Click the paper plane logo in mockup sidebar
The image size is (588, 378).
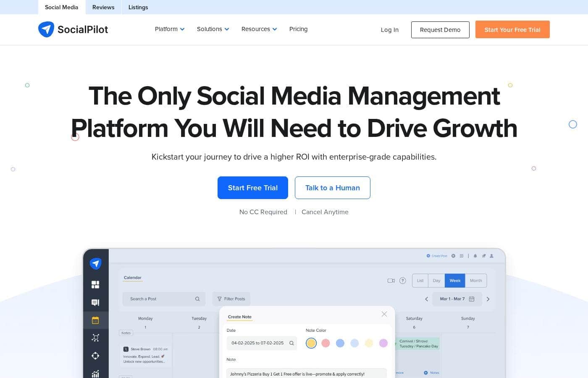[x=96, y=263]
